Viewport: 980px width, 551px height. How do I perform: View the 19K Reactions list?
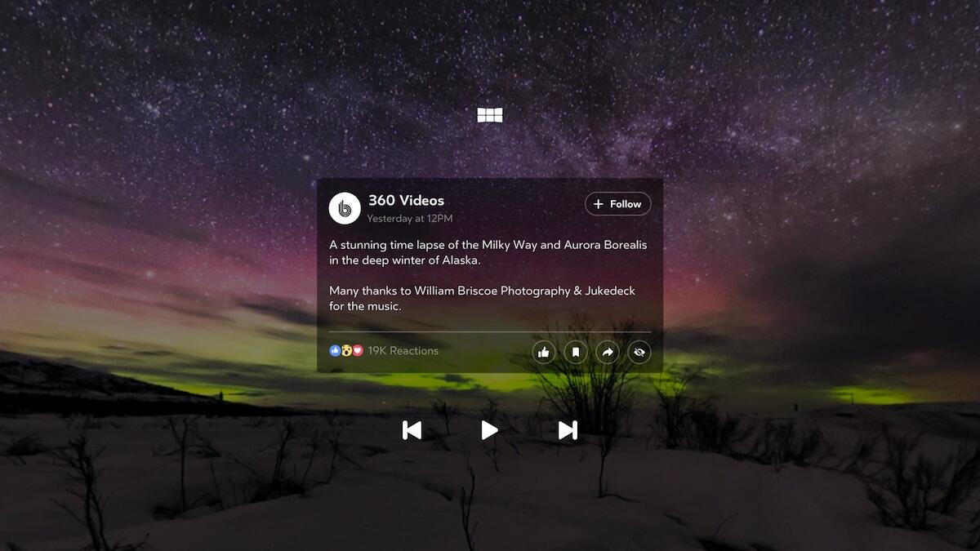pos(403,351)
